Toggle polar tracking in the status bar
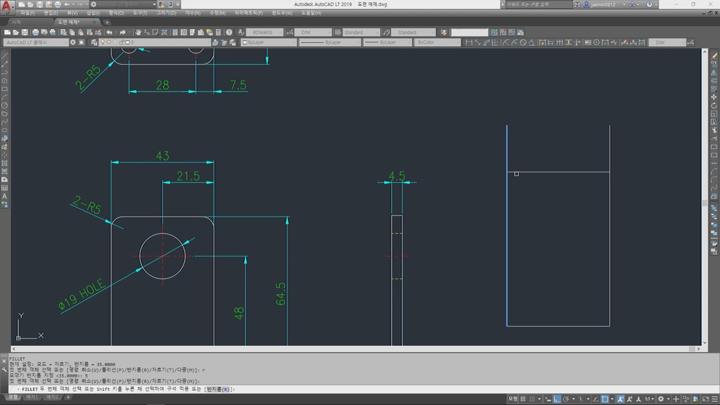Screen dimensions: 720x405 pos(566,399)
